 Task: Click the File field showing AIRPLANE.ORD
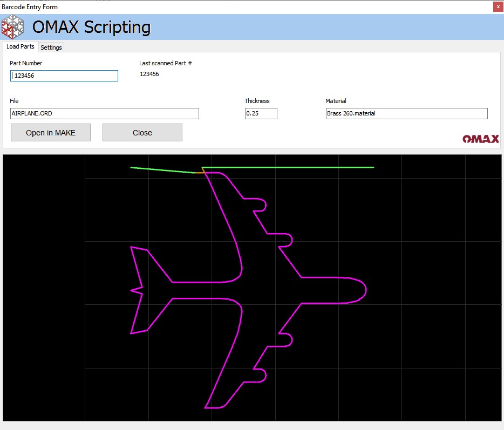(x=105, y=113)
